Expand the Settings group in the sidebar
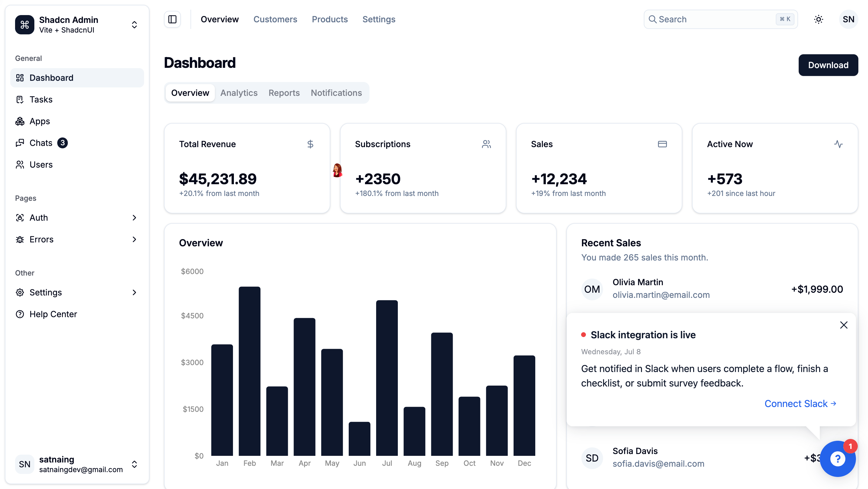The width and height of the screenshot is (868, 489). pos(77,292)
